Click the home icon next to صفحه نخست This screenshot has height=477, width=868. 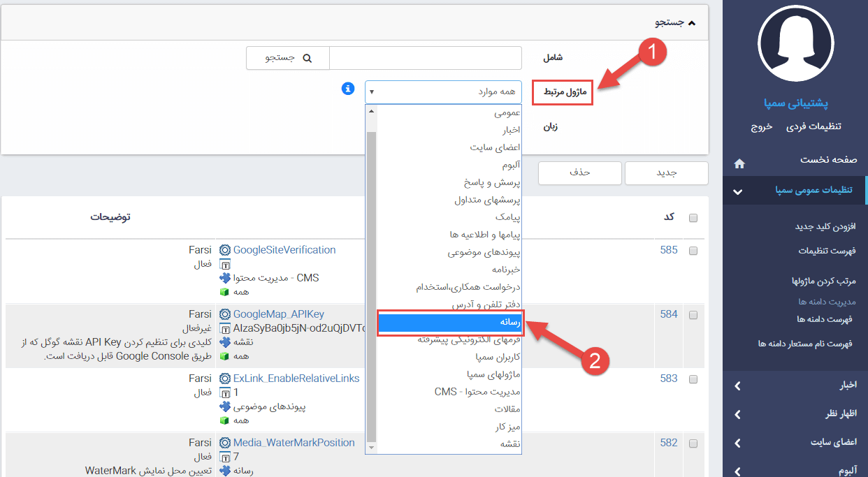tap(739, 163)
